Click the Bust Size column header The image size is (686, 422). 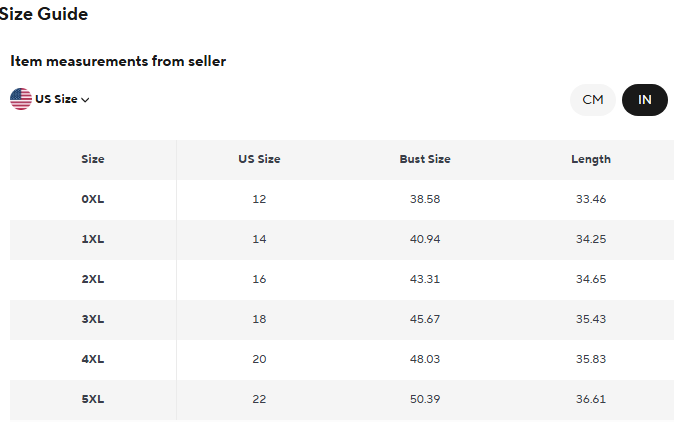click(x=425, y=159)
